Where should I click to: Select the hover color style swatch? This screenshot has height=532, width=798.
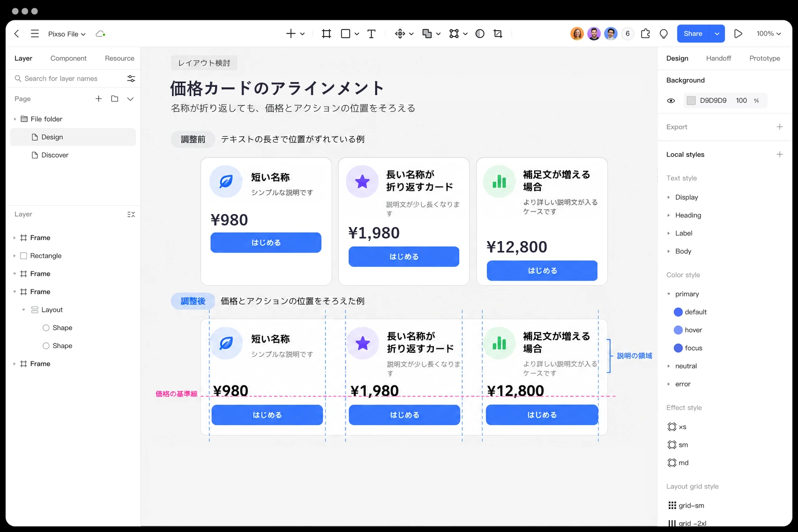678,330
